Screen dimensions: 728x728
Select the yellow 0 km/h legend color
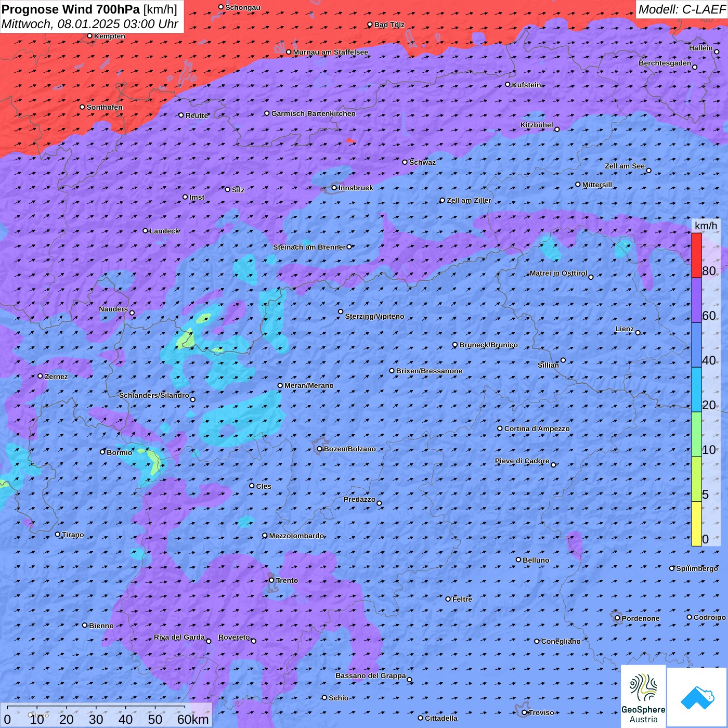click(696, 524)
